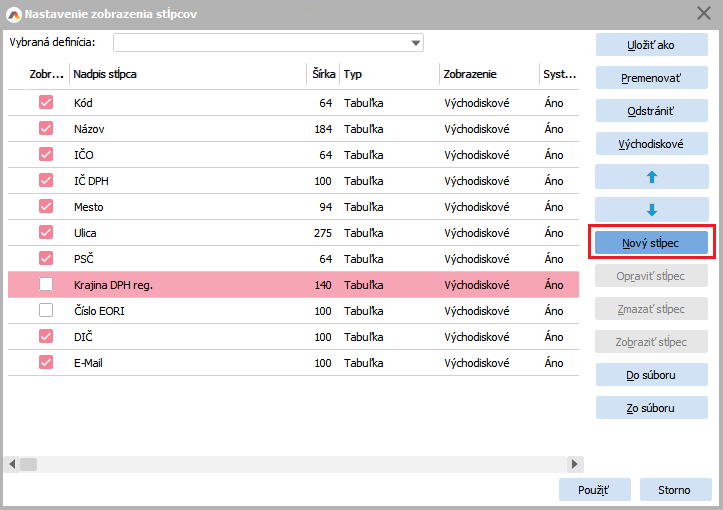
Task: Click the move up arrow button
Action: [x=651, y=177]
